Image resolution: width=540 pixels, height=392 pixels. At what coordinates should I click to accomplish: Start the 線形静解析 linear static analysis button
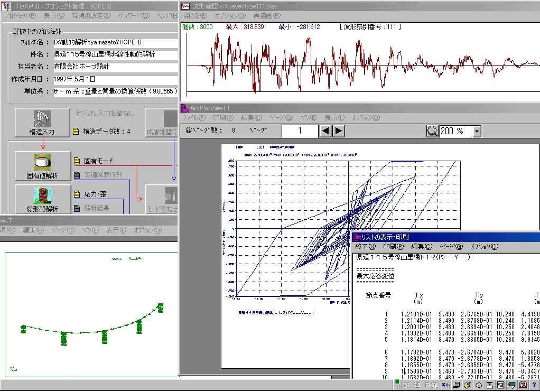(x=43, y=200)
